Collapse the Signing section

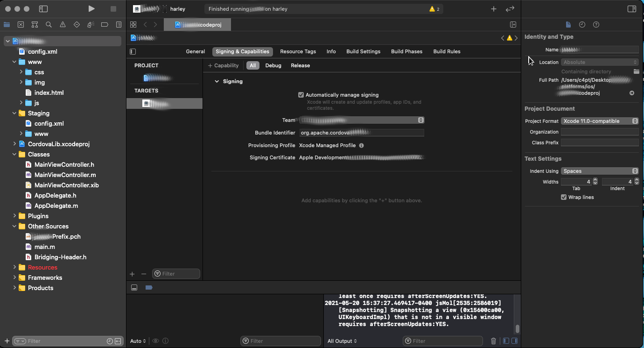pyautogui.click(x=217, y=81)
